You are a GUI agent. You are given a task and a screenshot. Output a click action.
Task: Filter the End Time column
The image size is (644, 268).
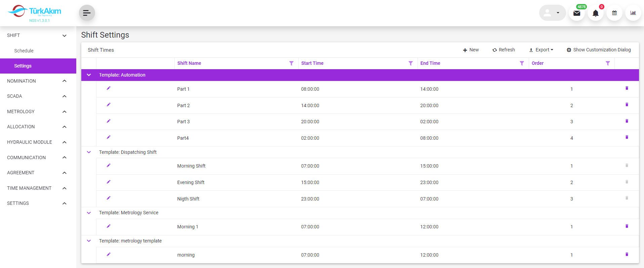click(522, 63)
